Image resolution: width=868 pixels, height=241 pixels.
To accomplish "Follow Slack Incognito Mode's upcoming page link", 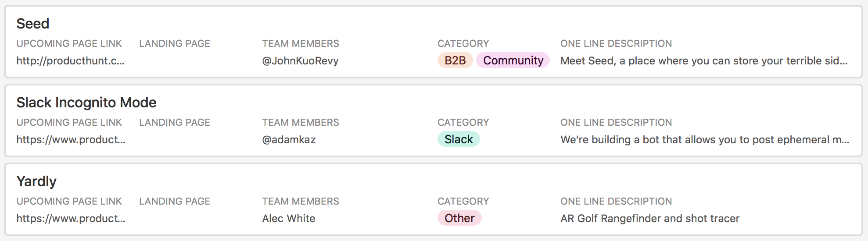I will (x=71, y=140).
